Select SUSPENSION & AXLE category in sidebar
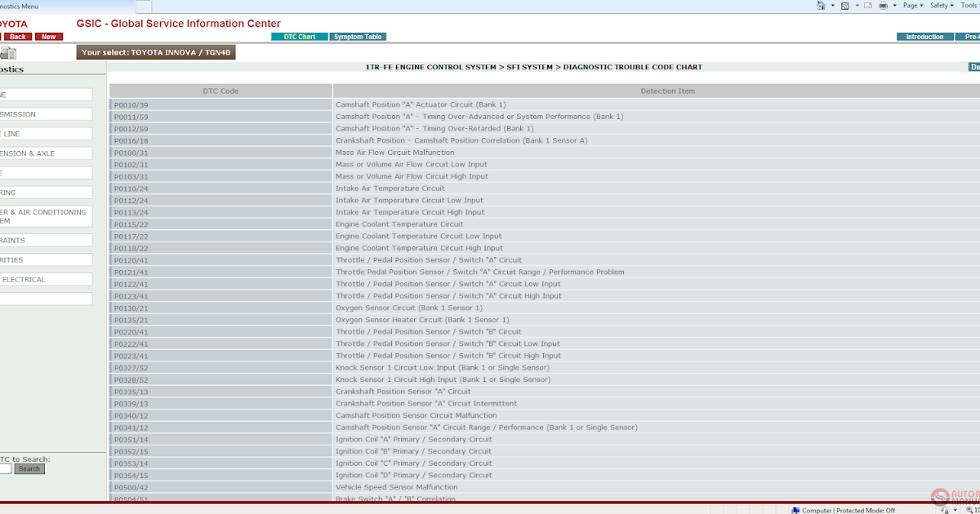980x514 pixels. [46, 153]
